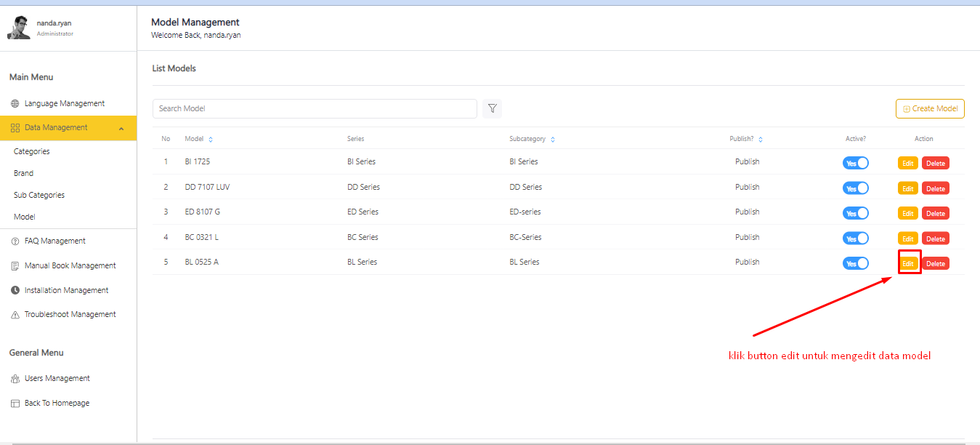The width and height of the screenshot is (980, 445).
Task: Click Back To Homepage layout icon
Action: (x=15, y=404)
